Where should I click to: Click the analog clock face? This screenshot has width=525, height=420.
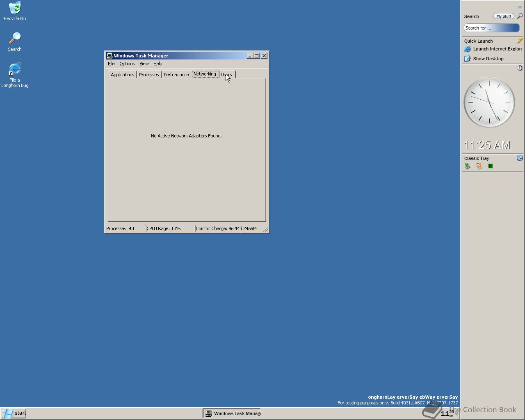tap(489, 103)
